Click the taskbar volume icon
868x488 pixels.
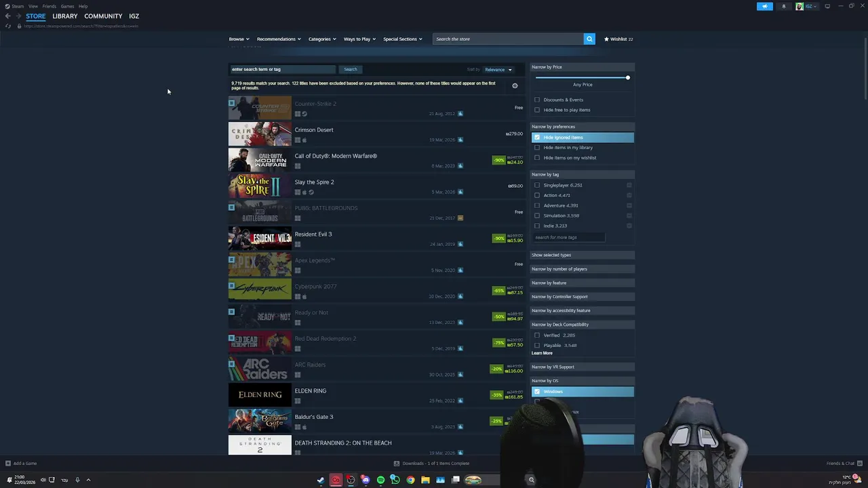43,480
